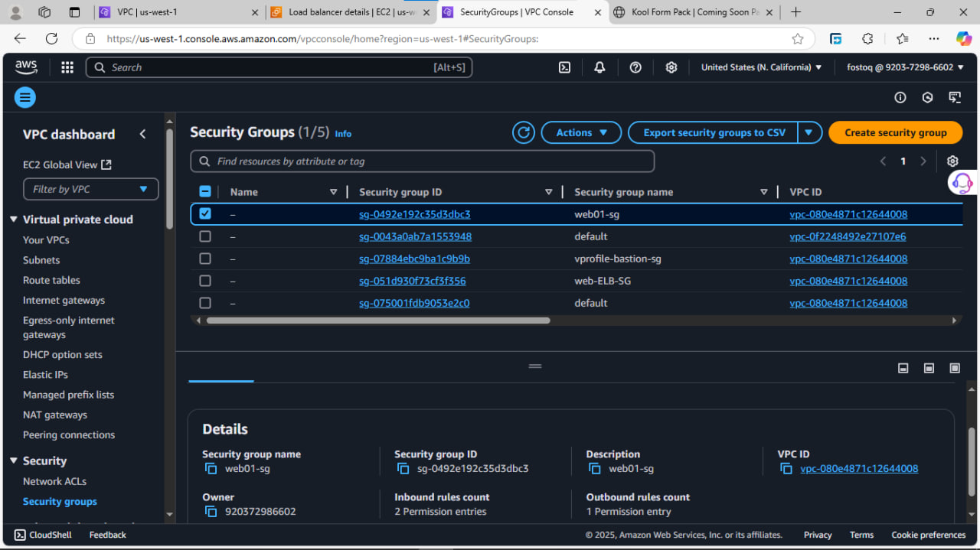Open table preferences gear icon

(952, 161)
